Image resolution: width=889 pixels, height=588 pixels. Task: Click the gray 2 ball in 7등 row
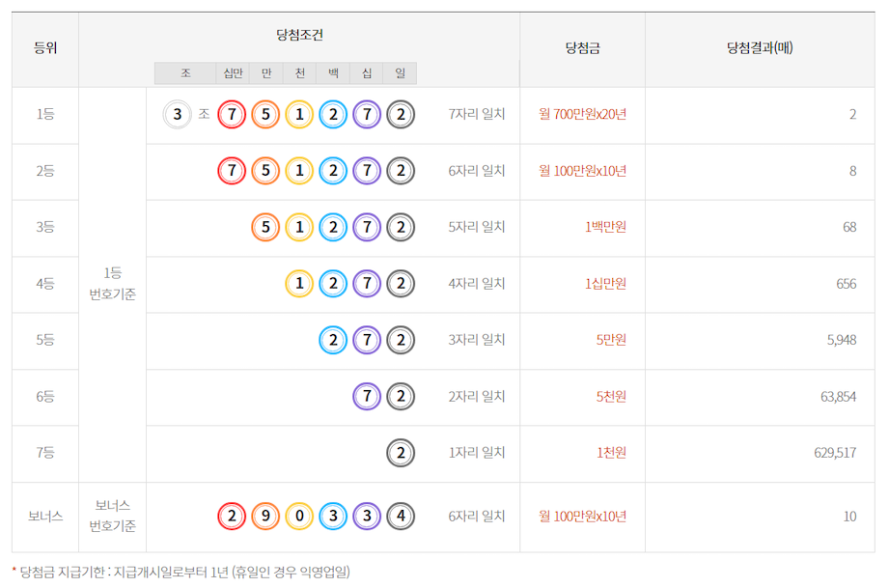400,453
